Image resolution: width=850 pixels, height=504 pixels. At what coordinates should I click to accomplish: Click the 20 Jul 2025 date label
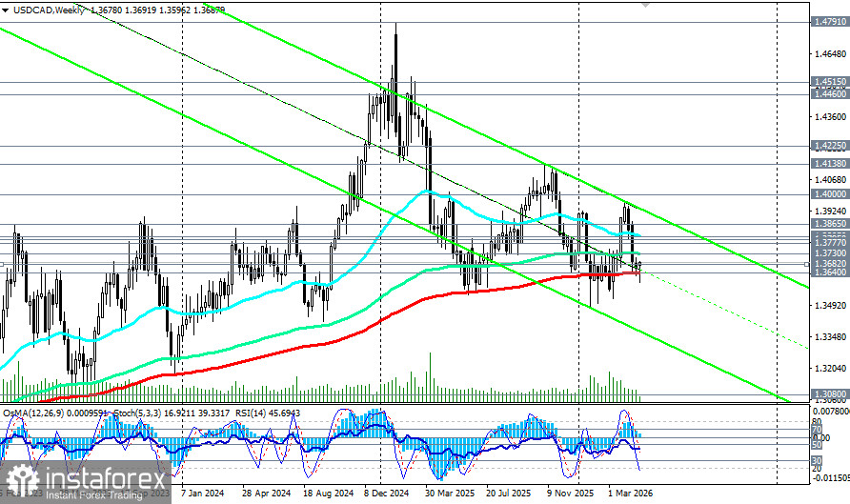pos(509,494)
